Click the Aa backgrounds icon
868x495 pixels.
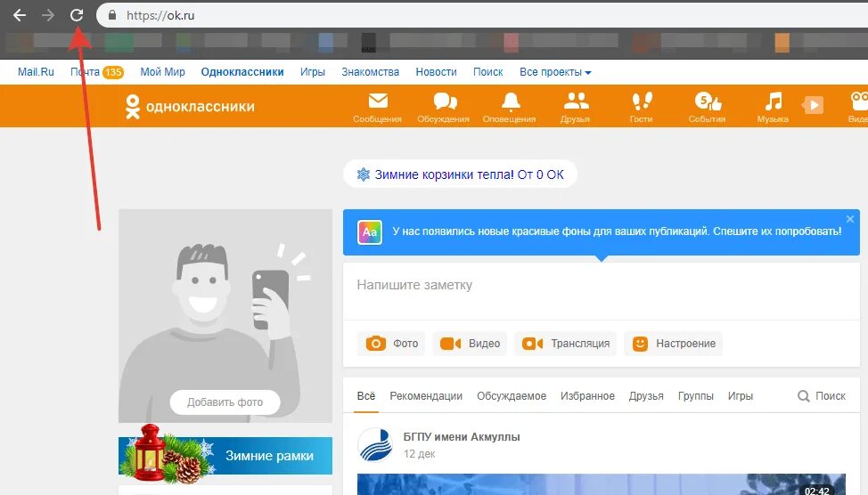click(370, 232)
